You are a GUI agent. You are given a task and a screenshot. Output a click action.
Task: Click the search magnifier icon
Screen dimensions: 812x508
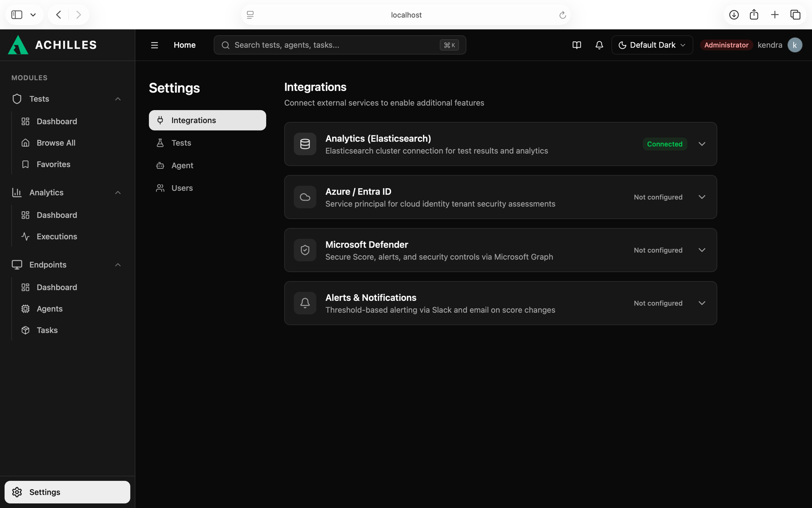[x=225, y=45]
